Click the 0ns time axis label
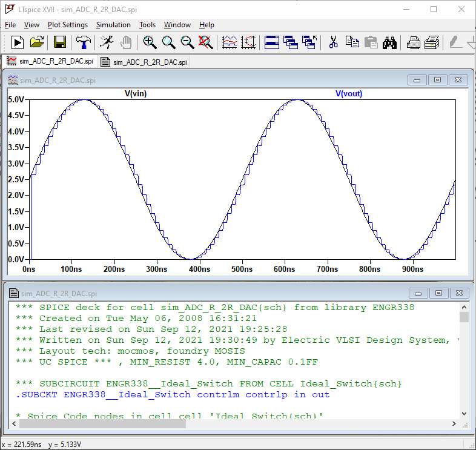The image size is (476, 450). pyautogui.click(x=29, y=269)
